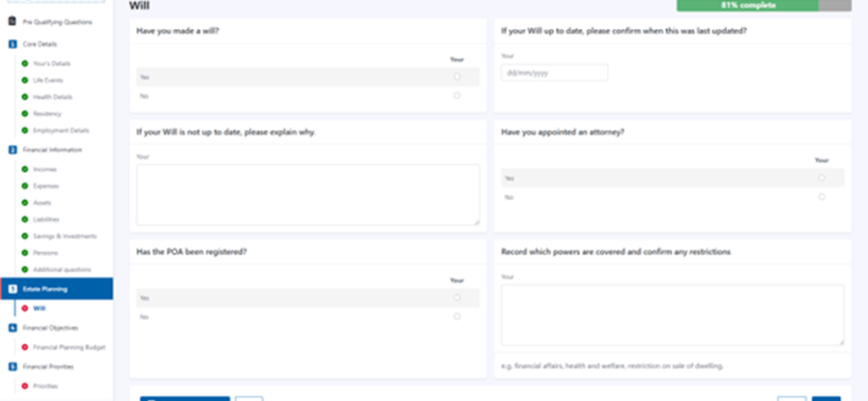
Task: Focus the will last updated date field
Action: 555,73
